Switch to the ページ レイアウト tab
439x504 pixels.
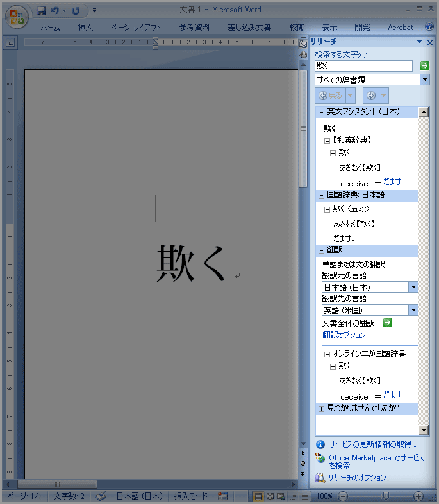[x=136, y=28]
